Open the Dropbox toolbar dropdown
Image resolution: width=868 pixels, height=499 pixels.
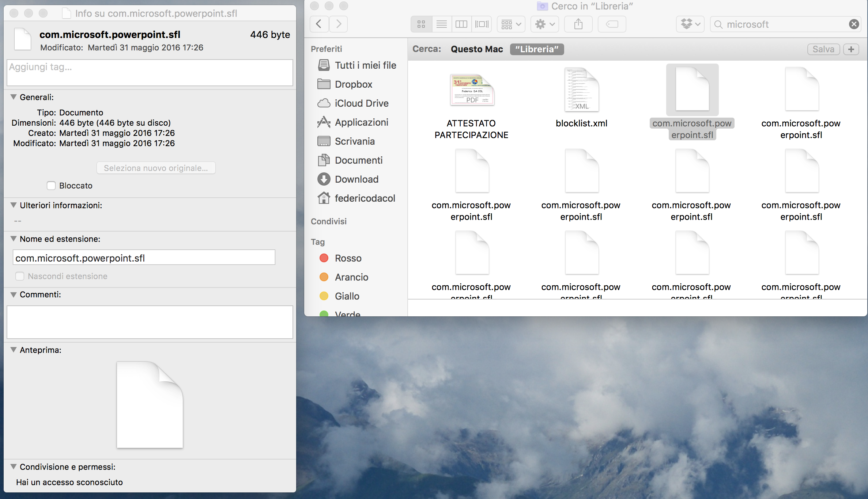690,24
